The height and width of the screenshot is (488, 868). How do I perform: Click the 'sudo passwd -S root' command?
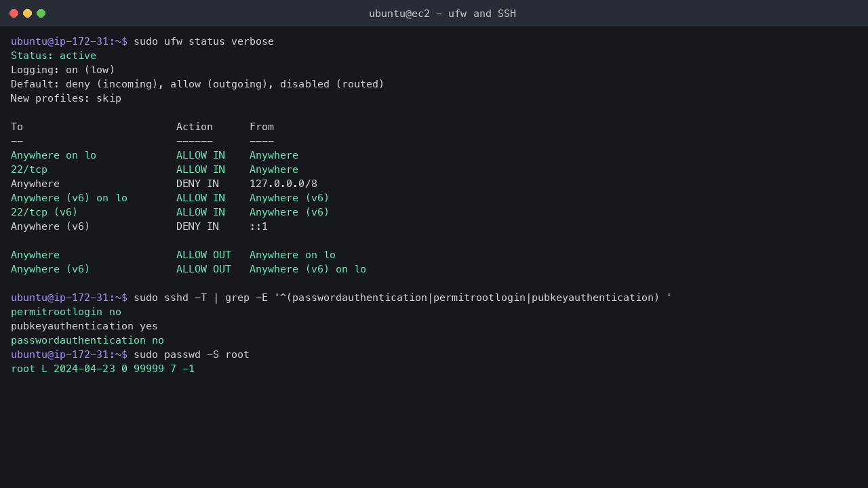pos(191,354)
